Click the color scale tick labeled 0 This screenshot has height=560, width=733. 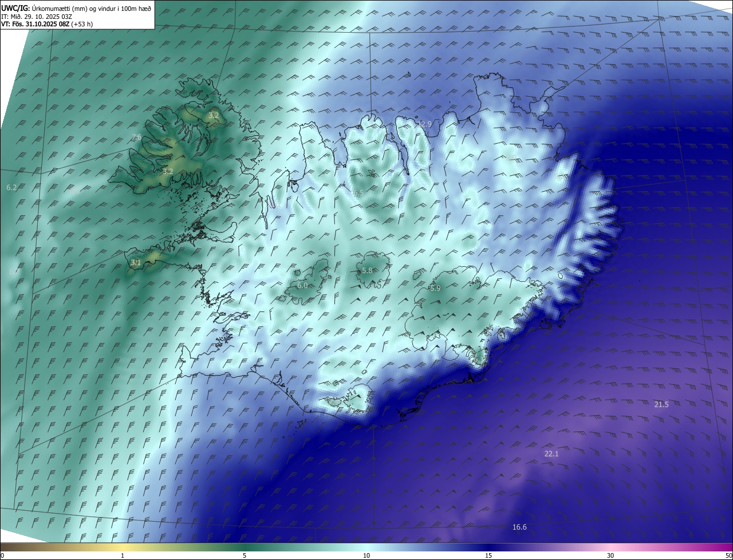click(x=2, y=555)
